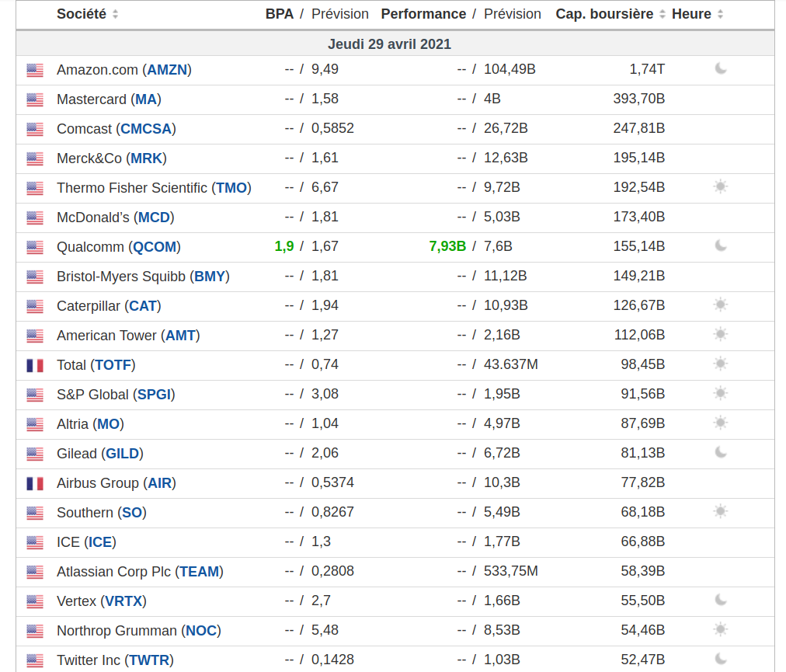Open the MCD ticker link
This screenshot has height=672, width=786.
[x=154, y=218]
